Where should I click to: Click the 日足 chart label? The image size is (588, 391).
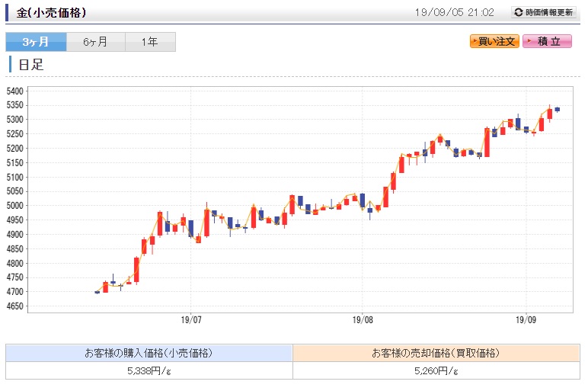click(31, 65)
